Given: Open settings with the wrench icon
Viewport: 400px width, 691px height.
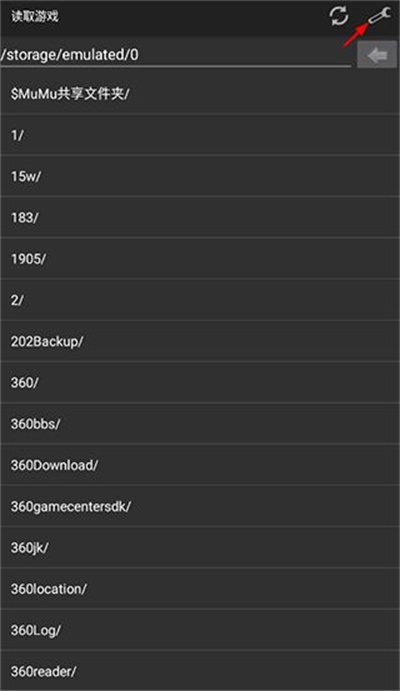Looking at the screenshot, I should pyautogui.click(x=379, y=16).
